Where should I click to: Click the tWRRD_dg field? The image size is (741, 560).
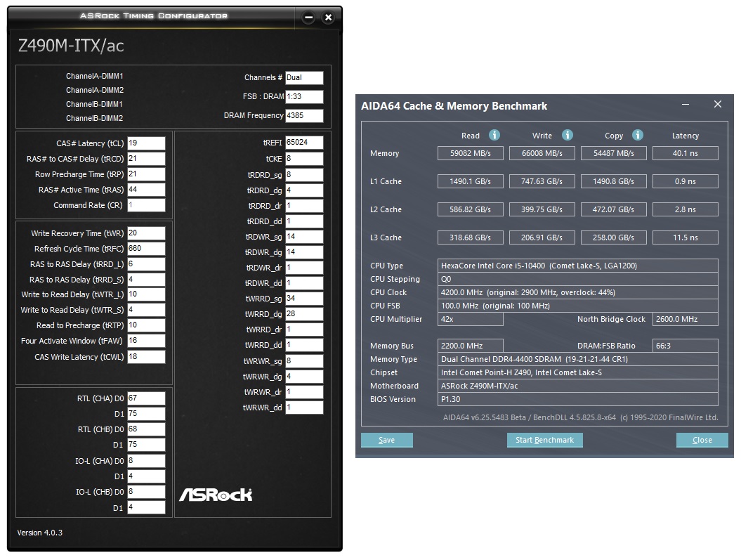click(304, 314)
